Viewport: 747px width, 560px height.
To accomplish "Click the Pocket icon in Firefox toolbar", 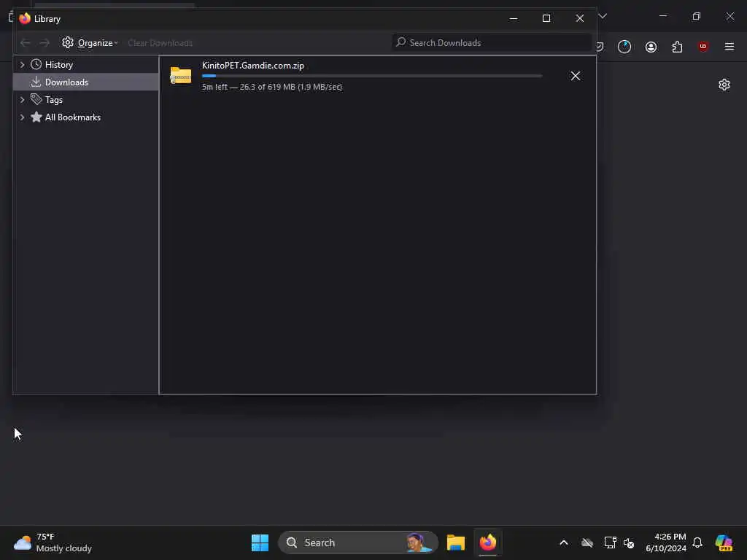I will pyautogui.click(x=601, y=47).
